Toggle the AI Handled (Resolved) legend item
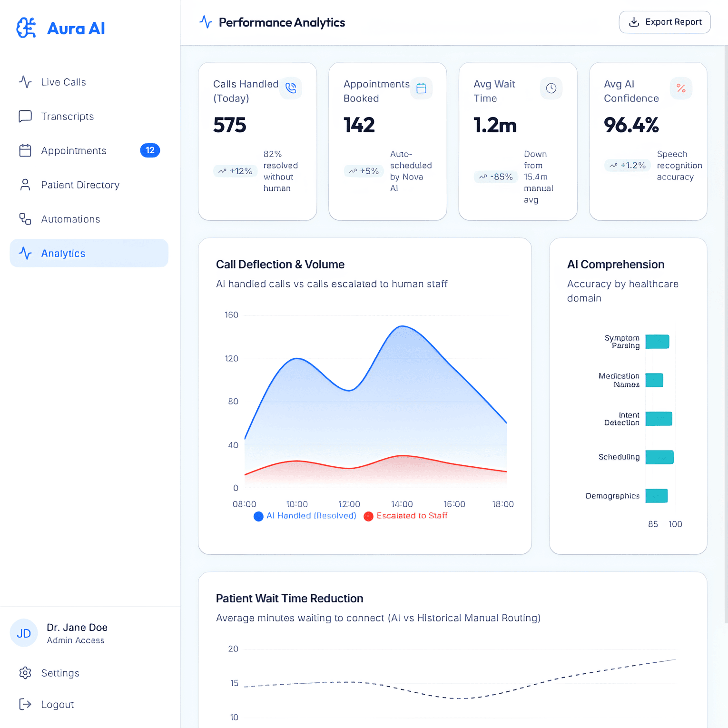 305,516
